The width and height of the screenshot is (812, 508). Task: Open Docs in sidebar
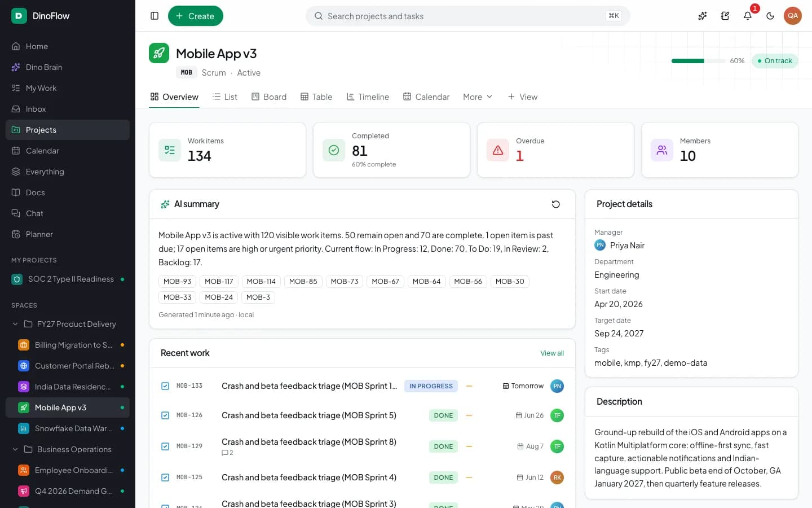68,192
